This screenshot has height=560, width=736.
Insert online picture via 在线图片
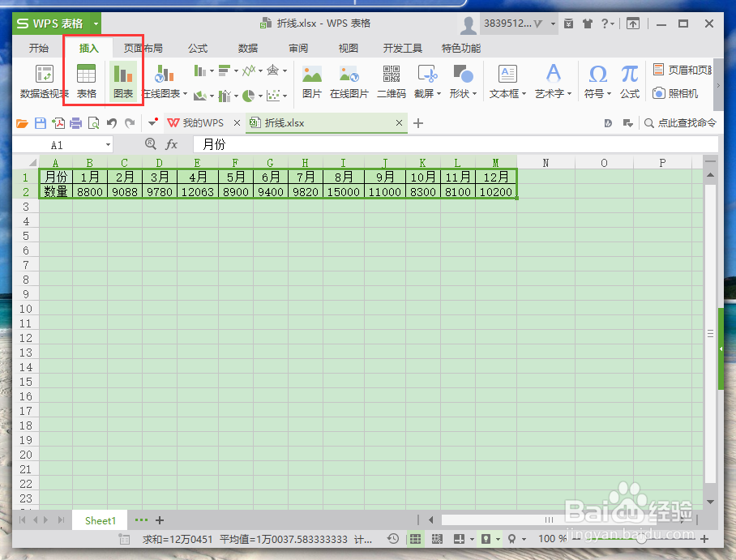coord(349,81)
